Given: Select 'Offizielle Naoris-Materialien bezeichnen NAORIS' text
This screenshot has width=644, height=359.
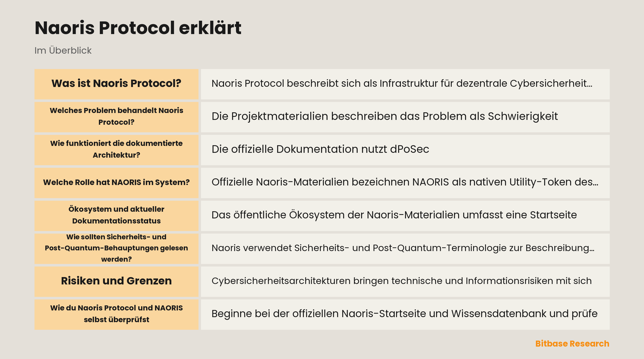Looking at the screenshot, I should tap(330, 182).
